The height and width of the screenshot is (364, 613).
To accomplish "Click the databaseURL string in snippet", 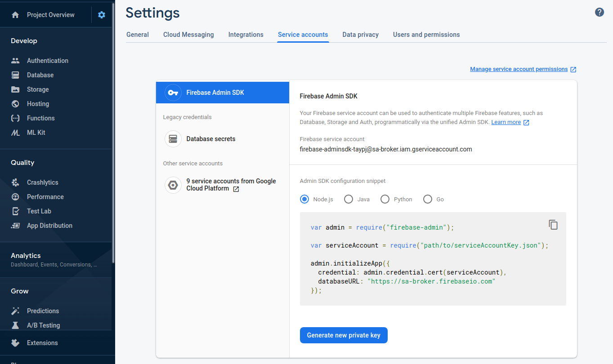I will (x=431, y=281).
